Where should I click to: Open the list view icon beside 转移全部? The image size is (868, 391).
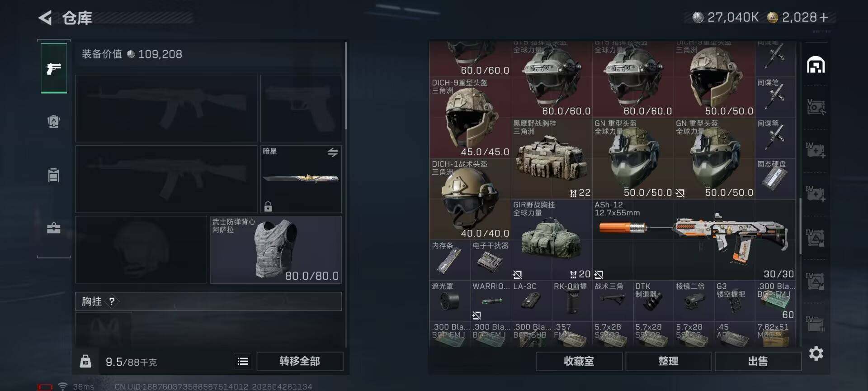243,361
